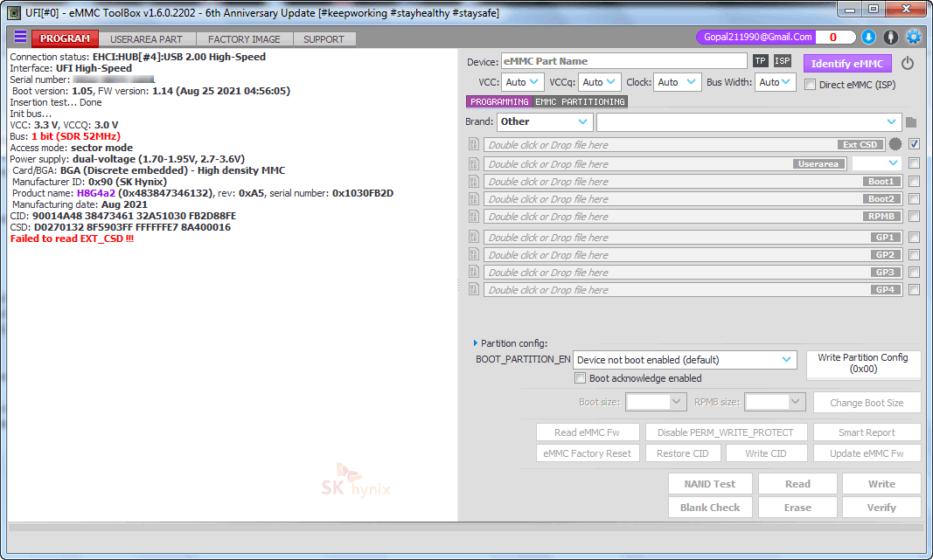The height and width of the screenshot is (560, 933).
Task: Uncheck the Ext CSD checkbox
Action: [x=915, y=144]
